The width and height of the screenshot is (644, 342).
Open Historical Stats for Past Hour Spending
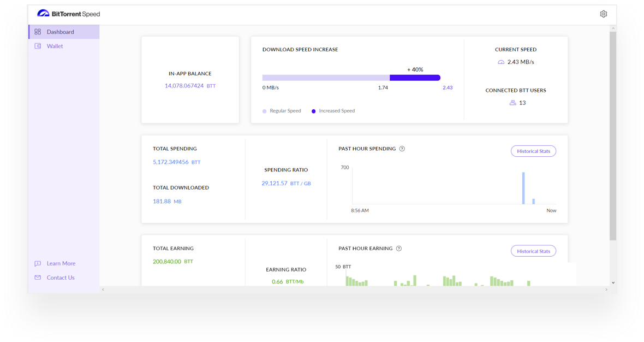533,151
